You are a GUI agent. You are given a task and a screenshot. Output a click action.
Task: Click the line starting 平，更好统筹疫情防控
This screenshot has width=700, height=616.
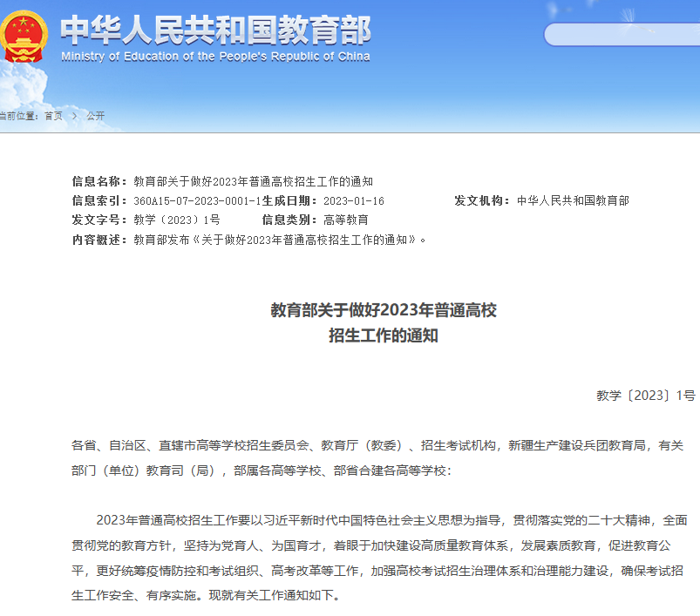377,571
